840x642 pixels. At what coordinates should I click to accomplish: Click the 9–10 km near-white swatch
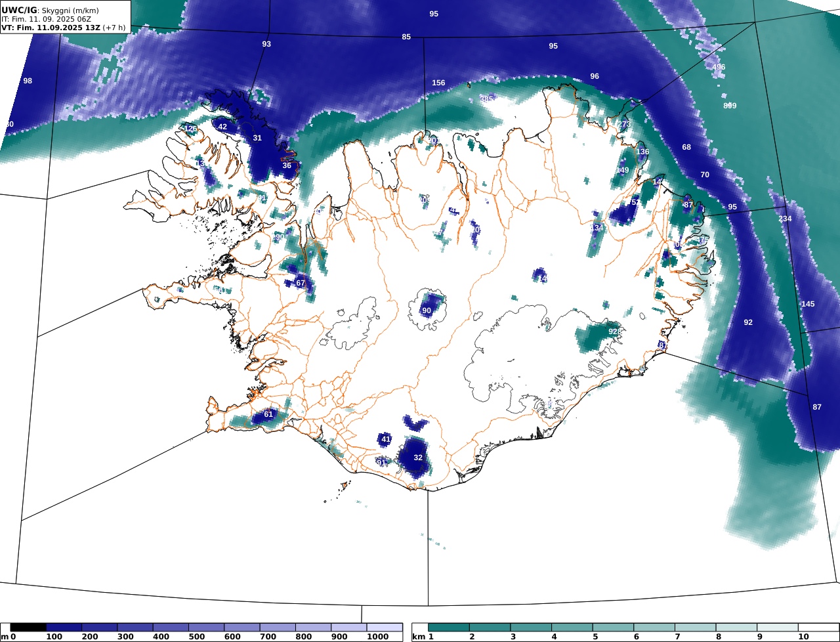777,628
